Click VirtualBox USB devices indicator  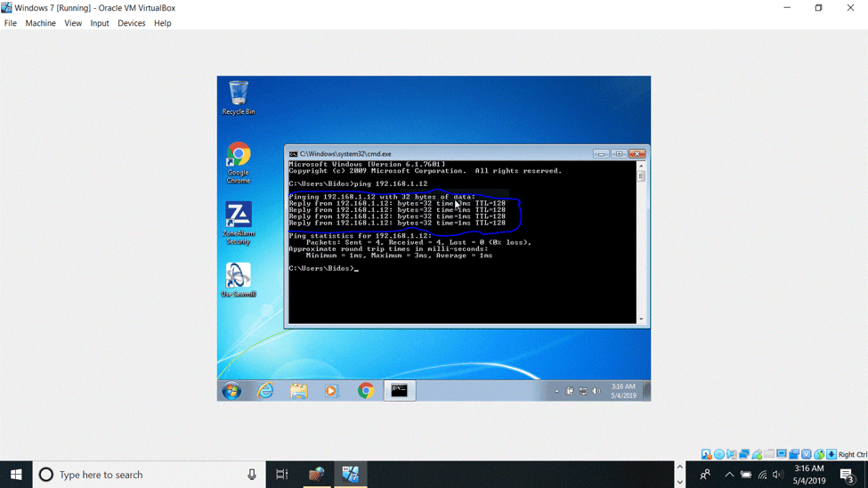[757, 454]
